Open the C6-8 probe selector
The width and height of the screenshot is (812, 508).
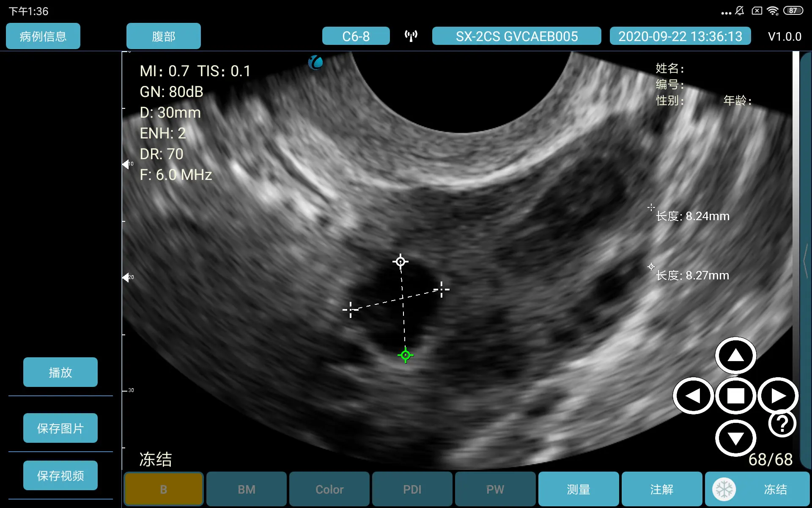[356, 36]
